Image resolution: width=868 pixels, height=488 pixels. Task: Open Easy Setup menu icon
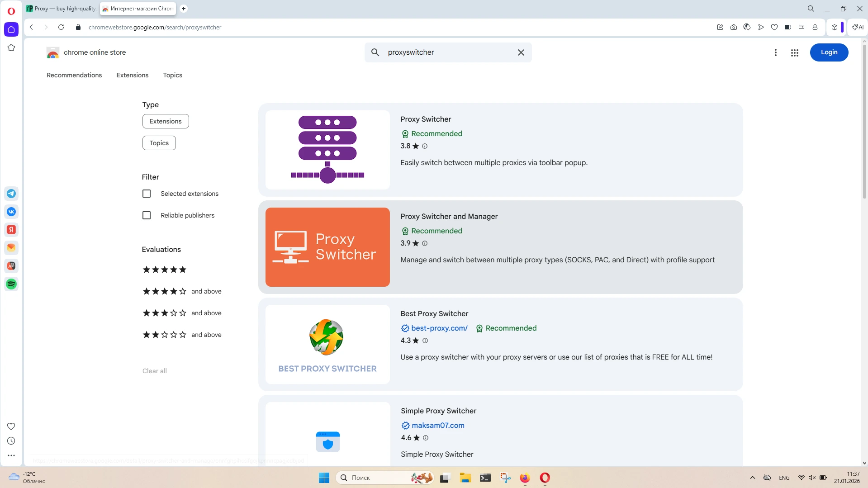(802, 27)
